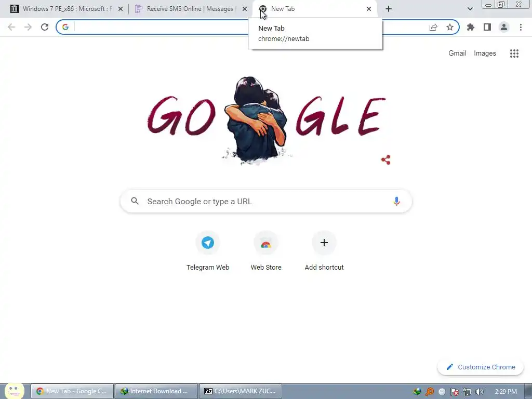This screenshot has width=532, height=399.
Task: Close the New Tab tab
Action: (x=369, y=9)
